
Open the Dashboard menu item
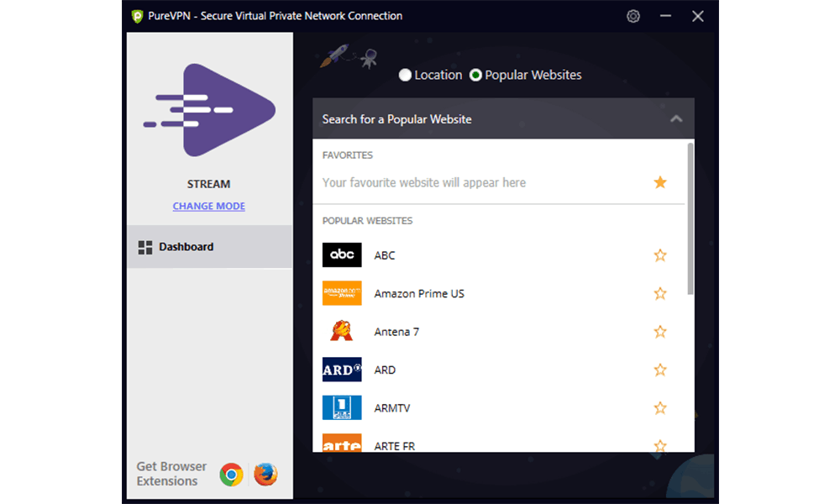pyautogui.click(x=209, y=246)
